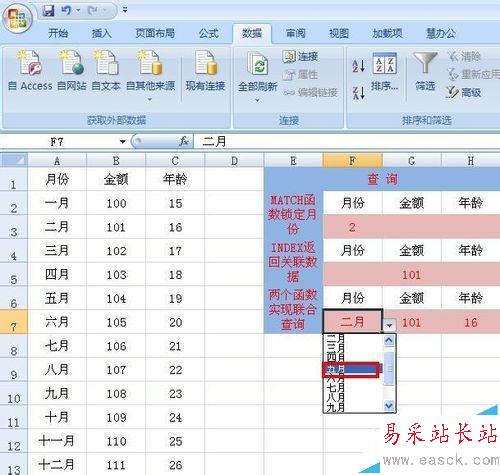The height and width of the screenshot is (475, 500).
Task: Import data from a text file
Action: point(106,71)
